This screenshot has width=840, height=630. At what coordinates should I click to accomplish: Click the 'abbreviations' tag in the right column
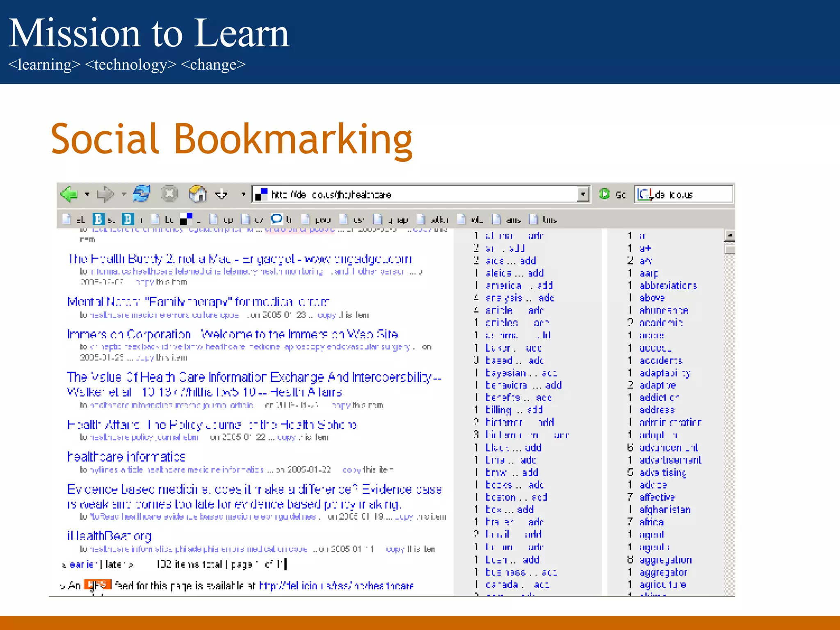668,285
